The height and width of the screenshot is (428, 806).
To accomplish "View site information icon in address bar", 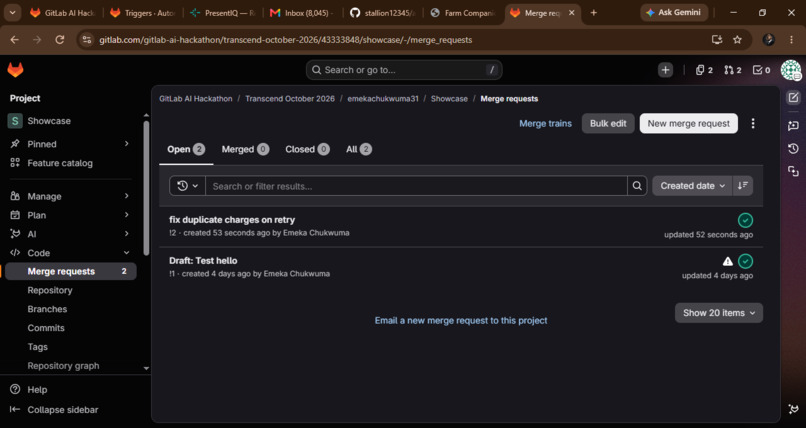I will [x=87, y=40].
